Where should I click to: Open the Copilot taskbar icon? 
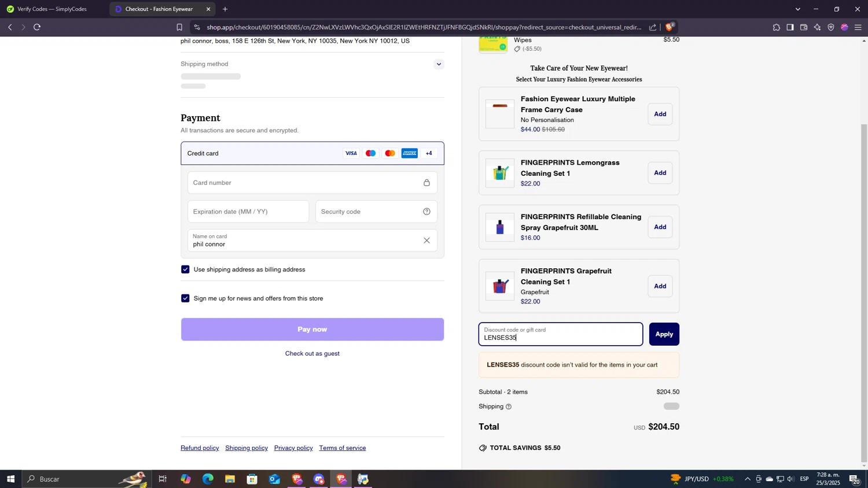pyautogui.click(x=185, y=479)
